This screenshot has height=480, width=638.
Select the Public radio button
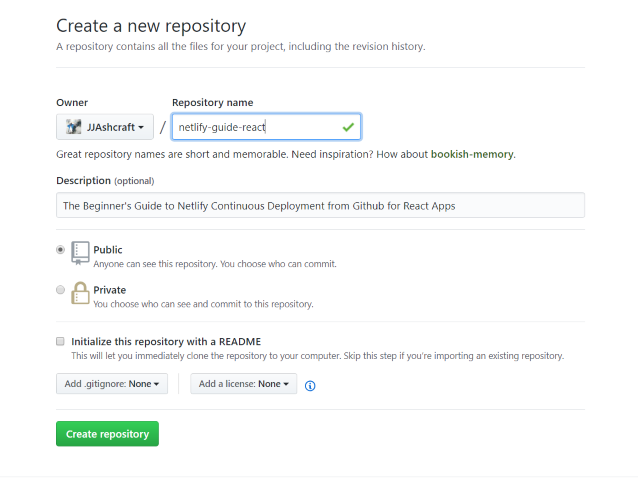pos(61,249)
